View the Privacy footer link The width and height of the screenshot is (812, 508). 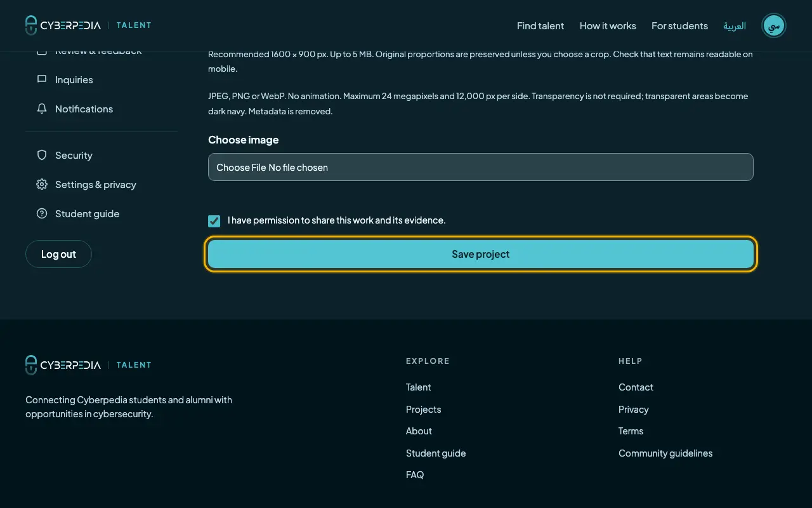[634, 409]
